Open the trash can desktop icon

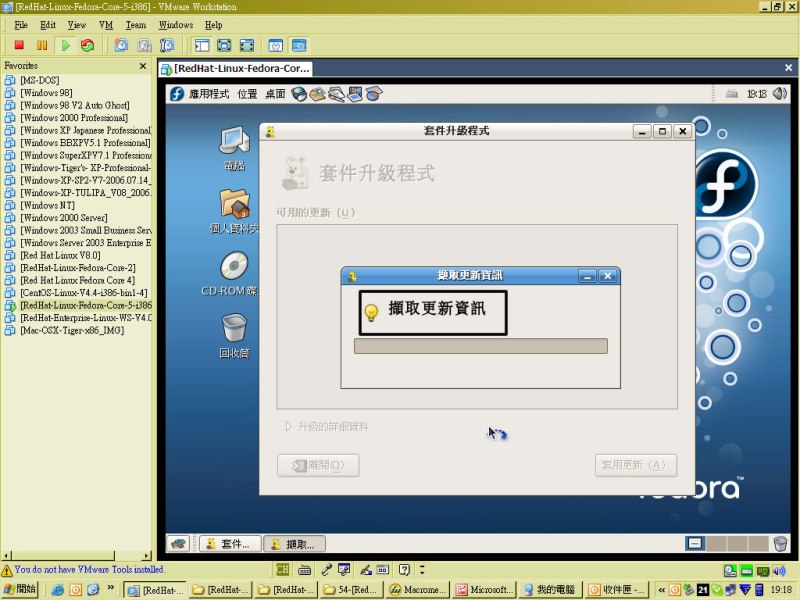click(x=234, y=336)
